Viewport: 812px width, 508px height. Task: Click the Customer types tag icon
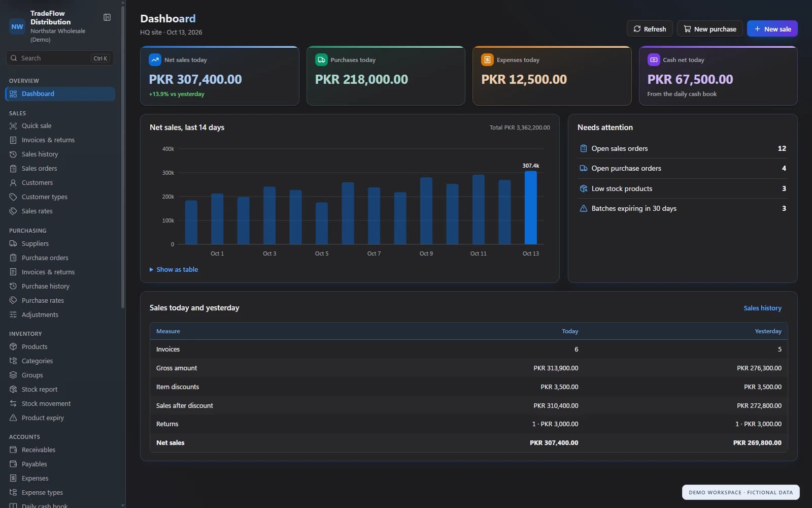[x=13, y=197]
